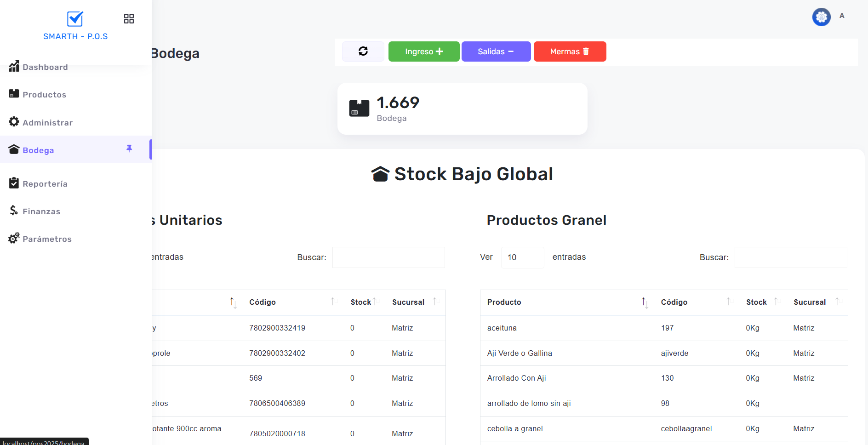Click the refresh icon button
This screenshot has width=868, height=445.
363,51
